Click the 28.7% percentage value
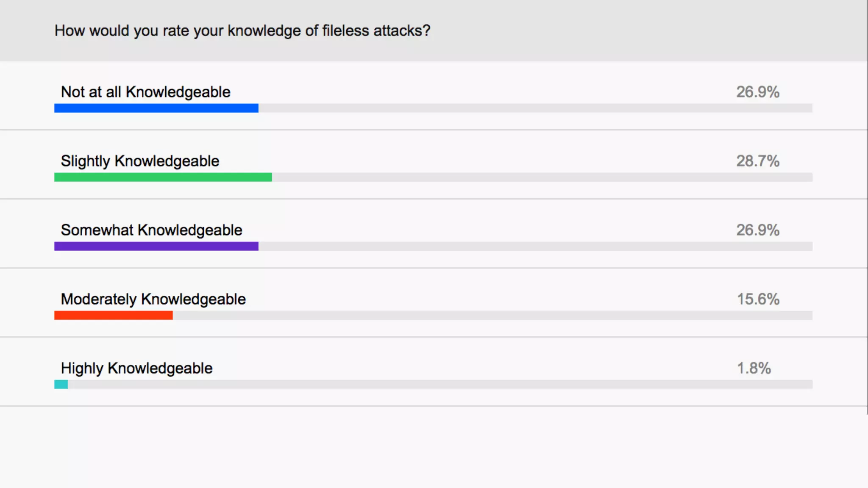The image size is (868, 488). 757,161
